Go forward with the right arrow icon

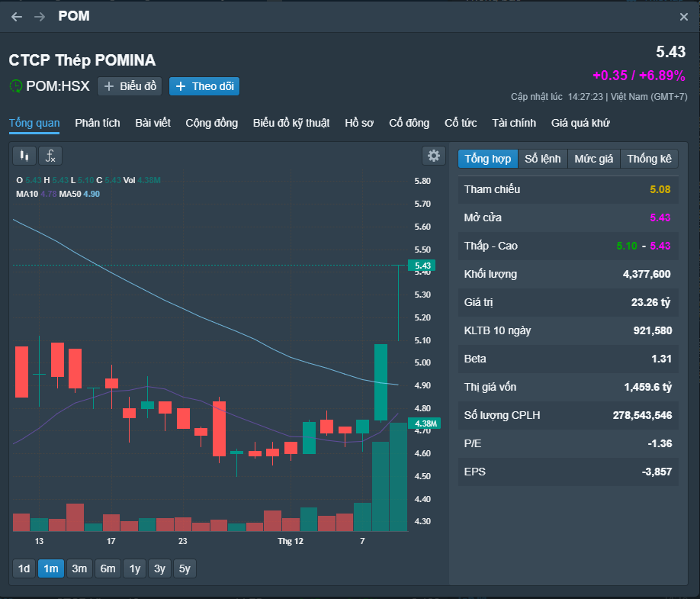pyautogui.click(x=40, y=17)
